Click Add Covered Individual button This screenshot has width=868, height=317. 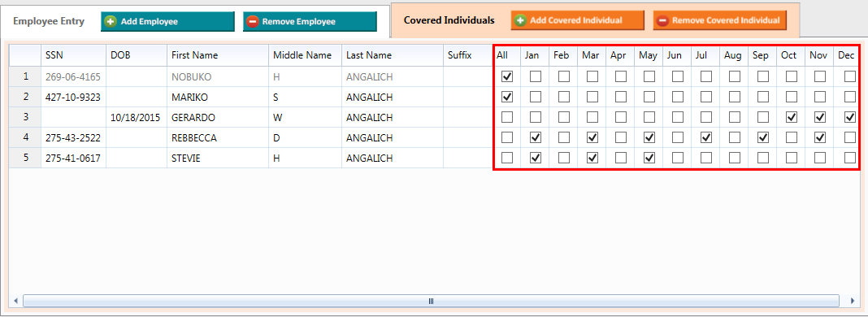pyautogui.click(x=577, y=20)
